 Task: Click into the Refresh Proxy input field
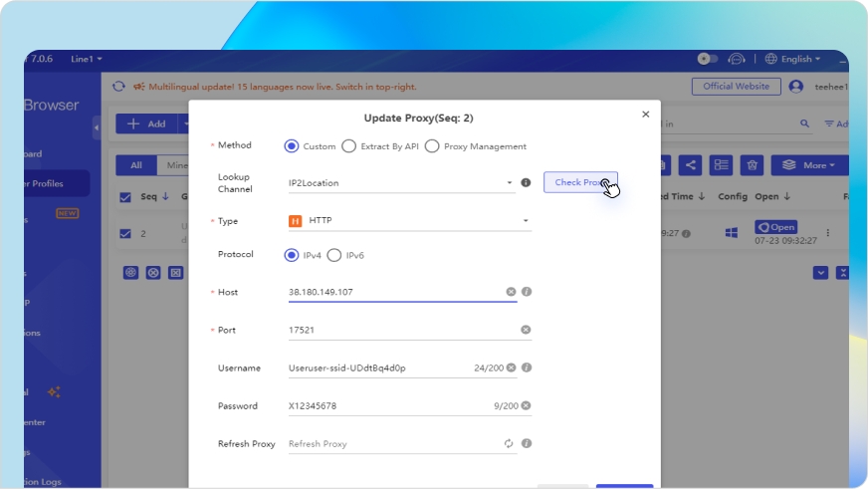point(393,444)
